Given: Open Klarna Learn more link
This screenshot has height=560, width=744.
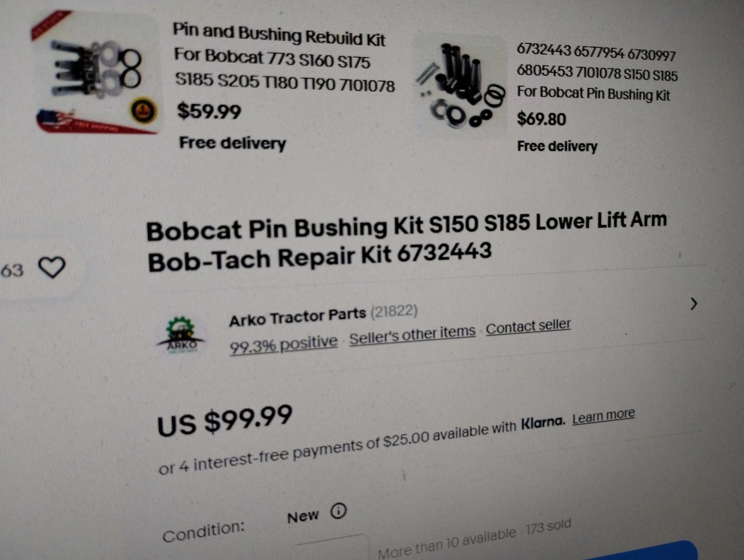Looking at the screenshot, I should [604, 416].
